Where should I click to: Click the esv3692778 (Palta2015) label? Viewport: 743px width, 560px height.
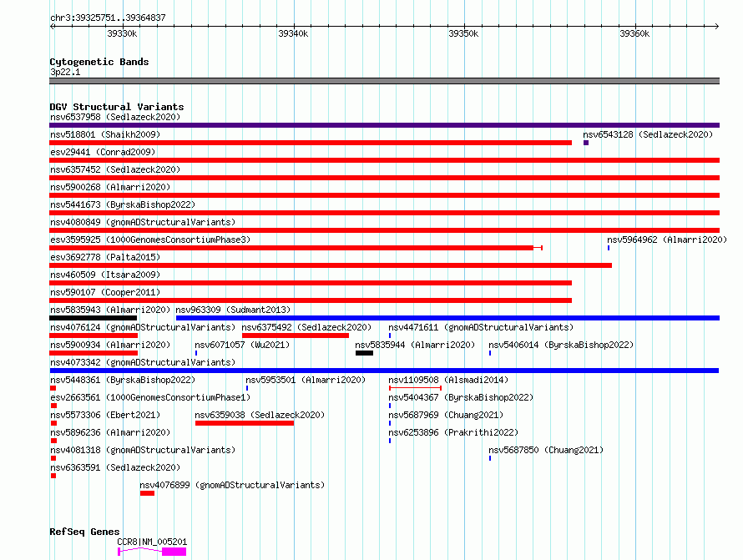(105, 257)
